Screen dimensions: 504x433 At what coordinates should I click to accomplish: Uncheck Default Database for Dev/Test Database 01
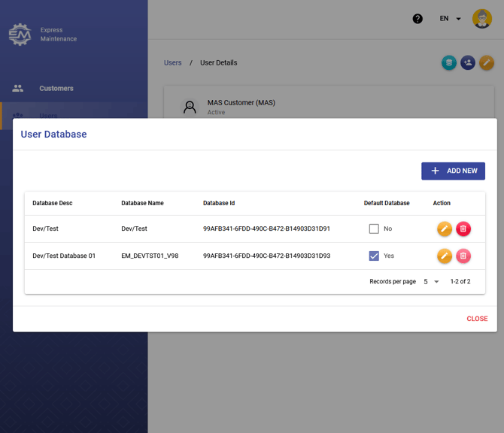pyautogui.click(x=374, y=256)
